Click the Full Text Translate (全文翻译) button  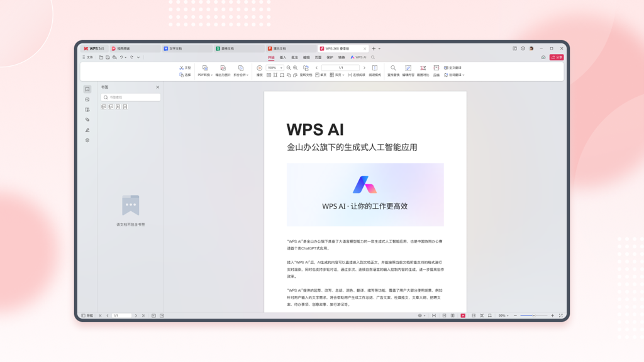[x=453, y=68]
